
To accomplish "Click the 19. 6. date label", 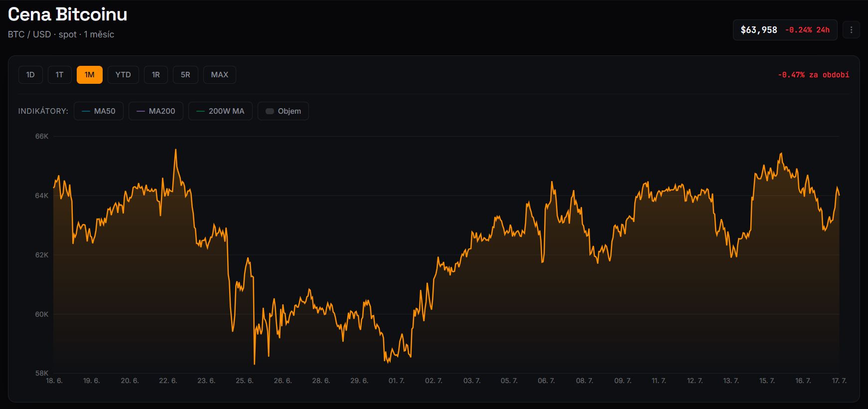I will [92, 381].
